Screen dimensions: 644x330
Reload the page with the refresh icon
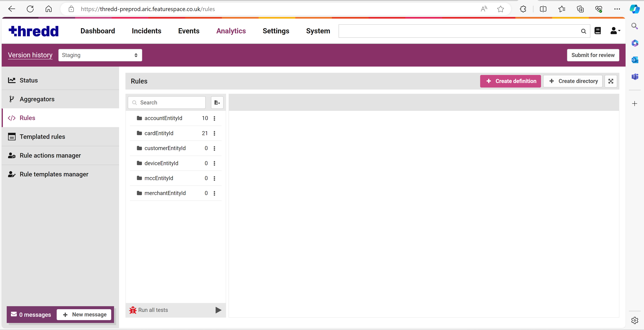(x=30, y=9)
